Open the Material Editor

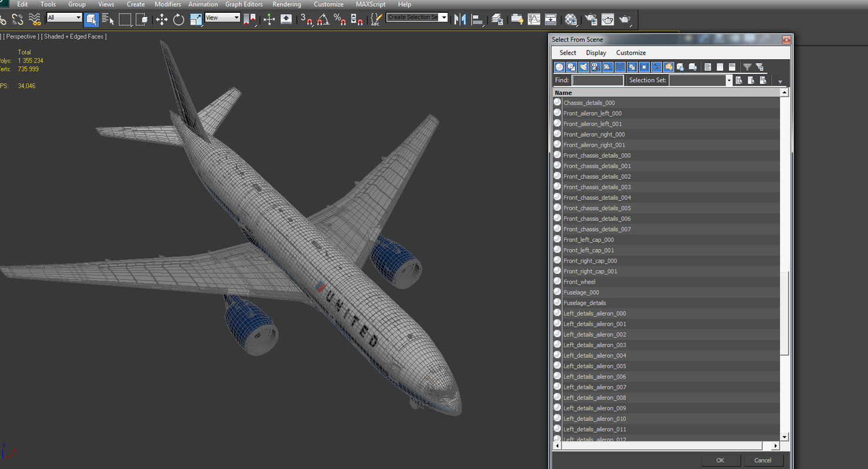571,19
